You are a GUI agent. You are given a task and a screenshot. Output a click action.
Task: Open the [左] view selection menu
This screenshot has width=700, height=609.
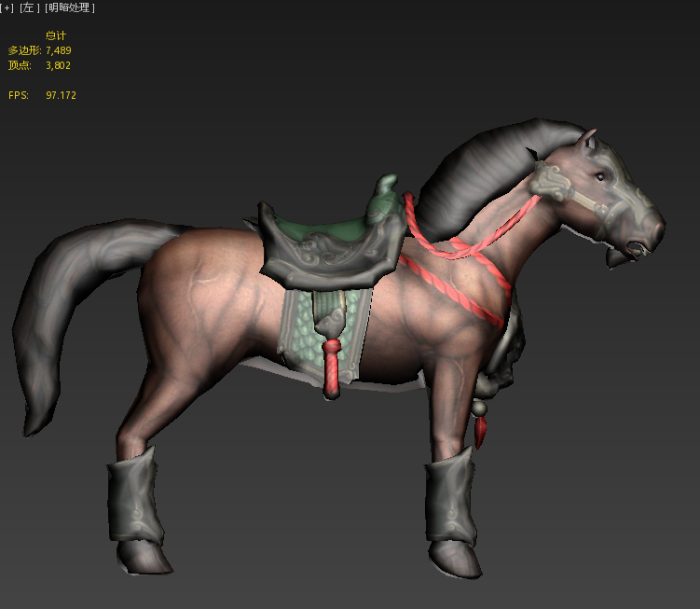[30, 7]
